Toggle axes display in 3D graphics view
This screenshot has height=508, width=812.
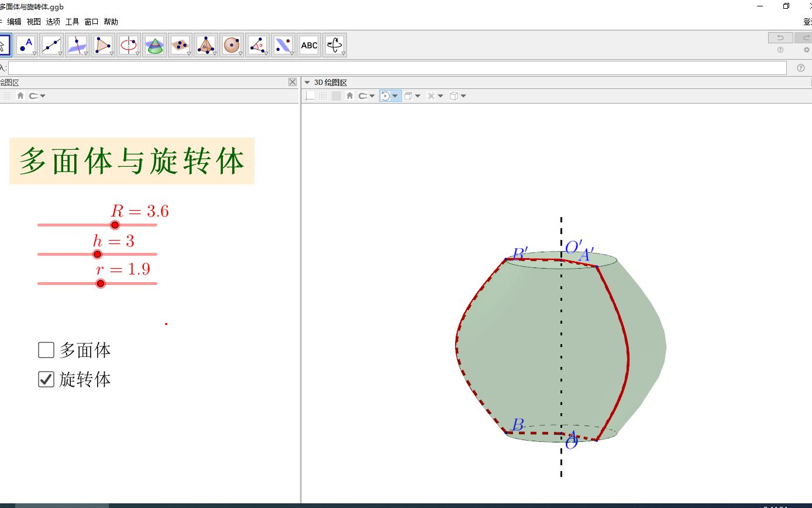click(310, 96)
